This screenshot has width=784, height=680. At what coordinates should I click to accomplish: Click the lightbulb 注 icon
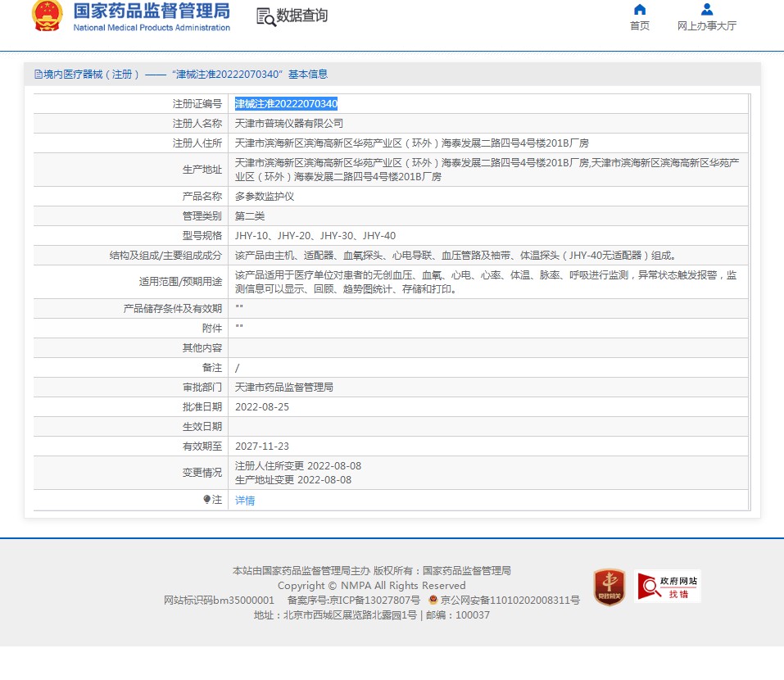206,500
